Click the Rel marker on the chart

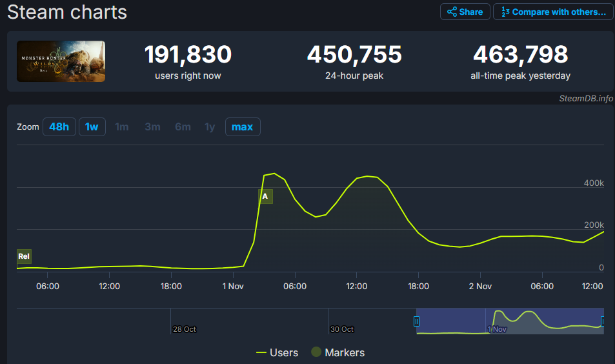point(24,256)
